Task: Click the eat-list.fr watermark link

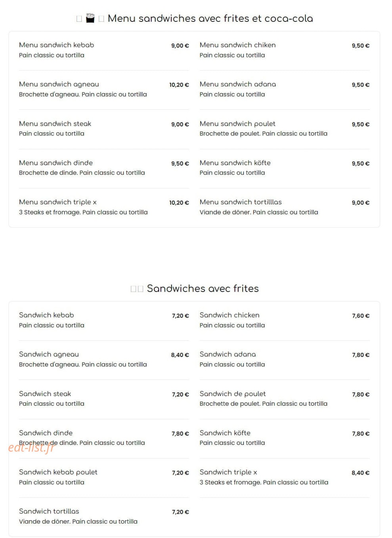Action: point(31,447)
